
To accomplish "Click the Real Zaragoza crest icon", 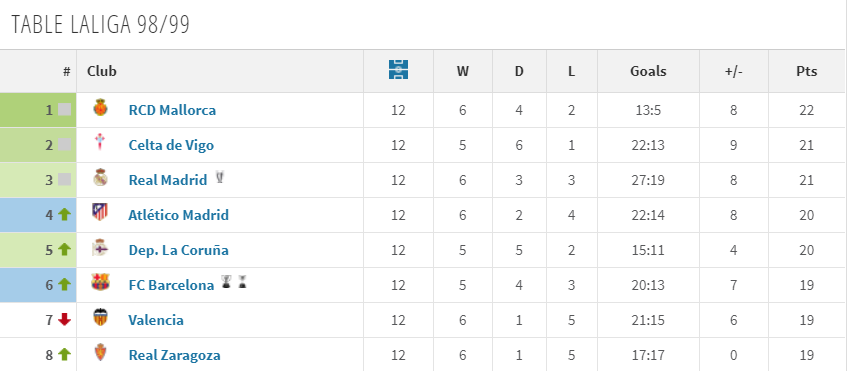I will (x=100, y=353).
